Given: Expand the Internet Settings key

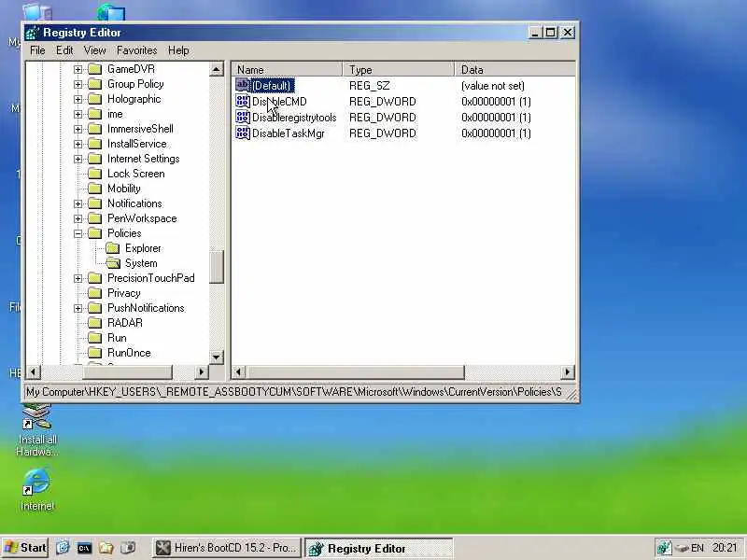Looking at the screenshot, I should click(78, 159).
